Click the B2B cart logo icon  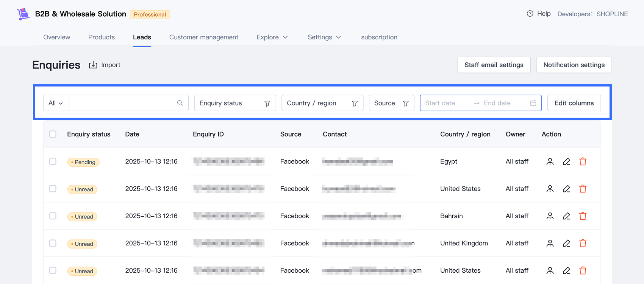pyautogui.click(x=23, y=14)
